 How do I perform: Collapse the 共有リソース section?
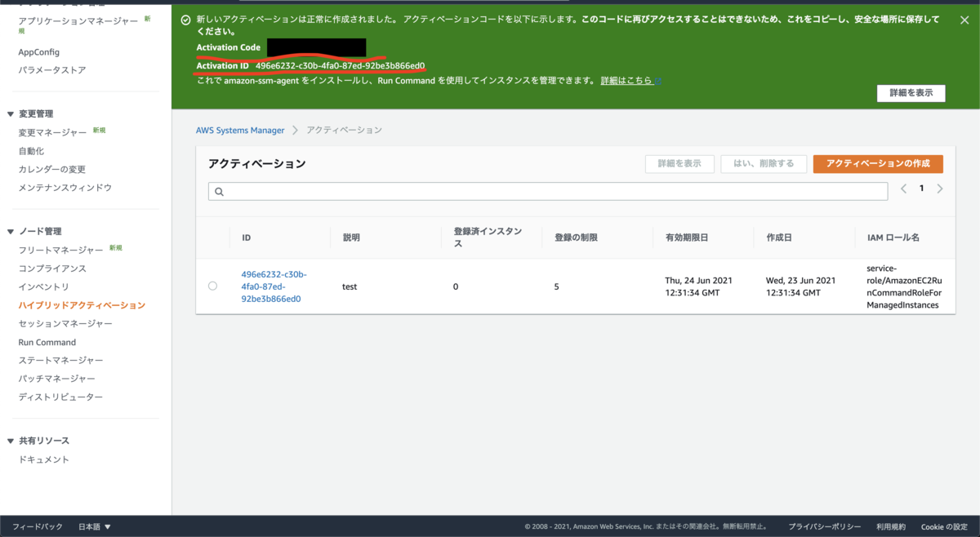10,441
